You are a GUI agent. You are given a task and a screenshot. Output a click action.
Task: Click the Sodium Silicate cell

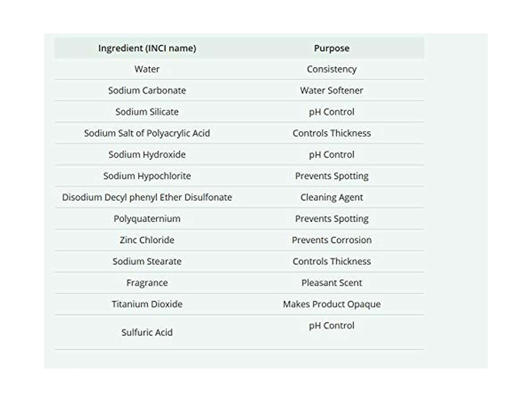147,112
